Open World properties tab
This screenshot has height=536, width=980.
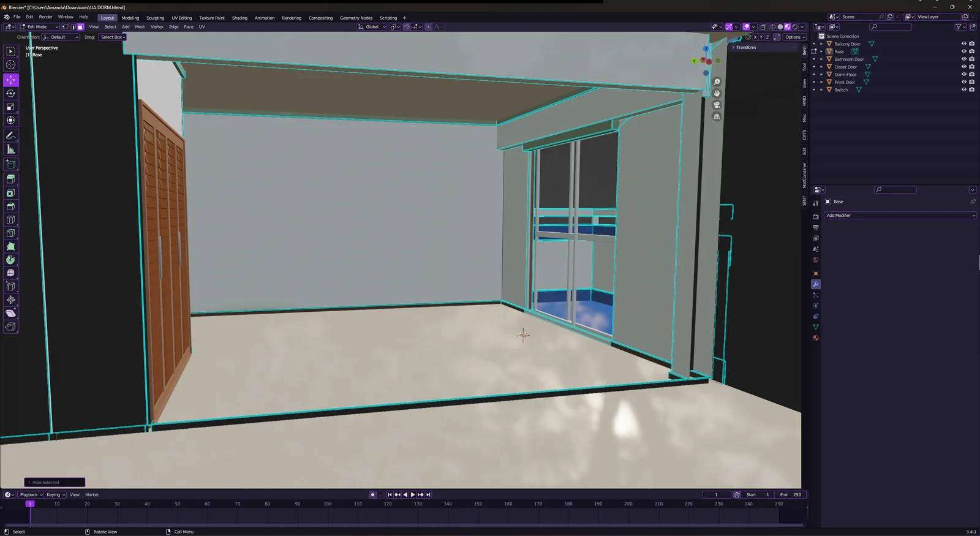click(816, 260)
